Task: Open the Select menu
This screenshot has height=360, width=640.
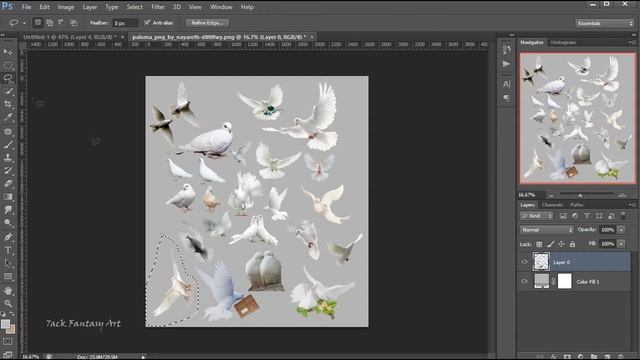Action: (134, 7)
